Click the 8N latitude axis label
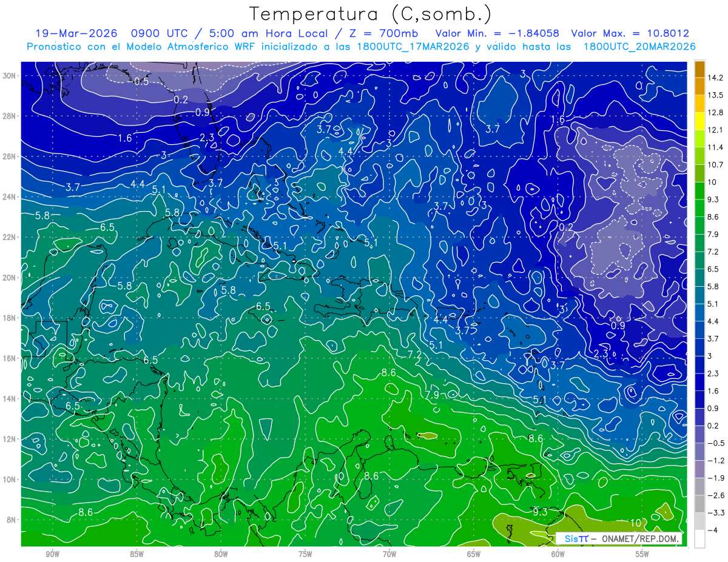The height and width of the screenshot is (562, 728). [x=10, y=520]
